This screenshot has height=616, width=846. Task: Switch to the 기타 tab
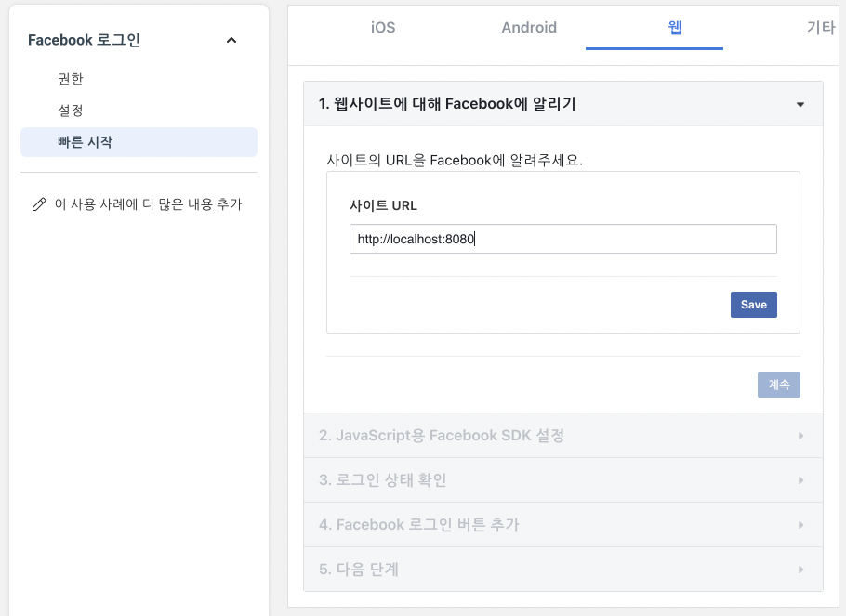click(821, 28)
